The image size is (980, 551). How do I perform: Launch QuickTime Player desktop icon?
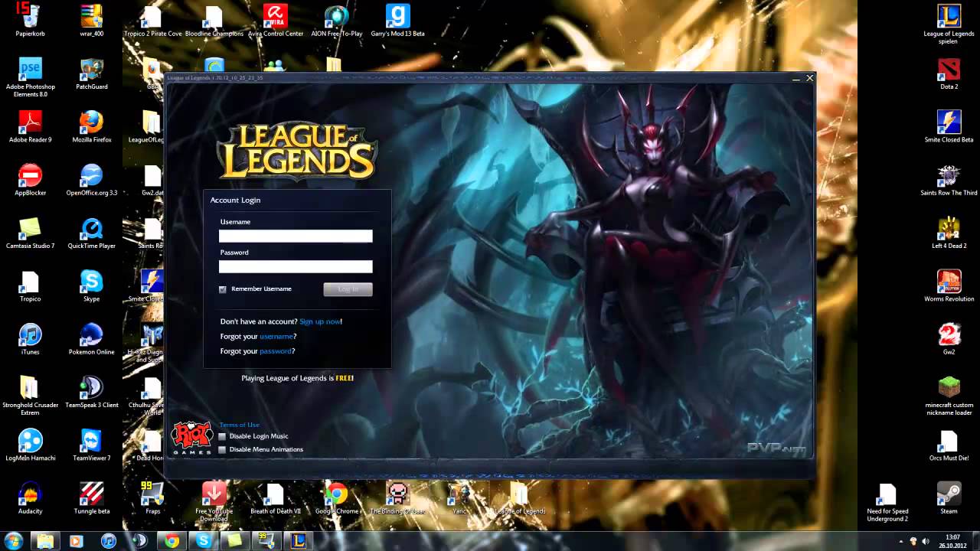tap(91, 232)
